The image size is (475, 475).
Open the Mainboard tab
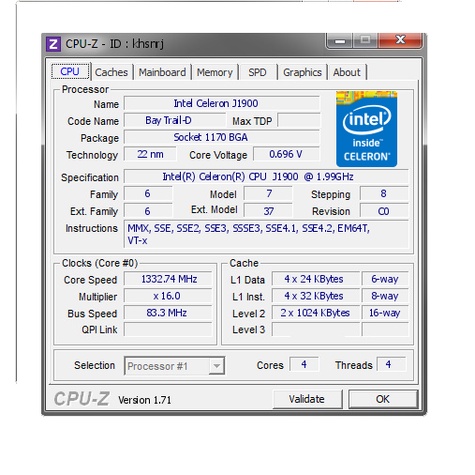[x=162, y=72]
